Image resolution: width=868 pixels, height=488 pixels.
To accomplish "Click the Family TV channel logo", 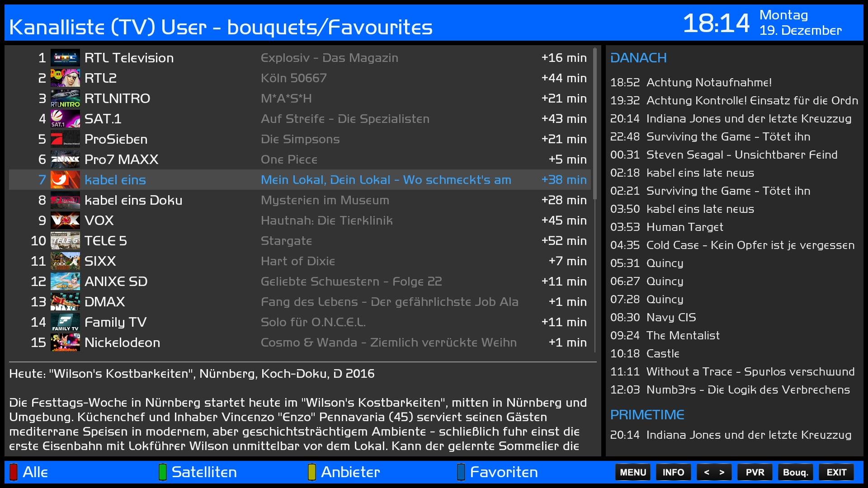I will coord(65,322).
